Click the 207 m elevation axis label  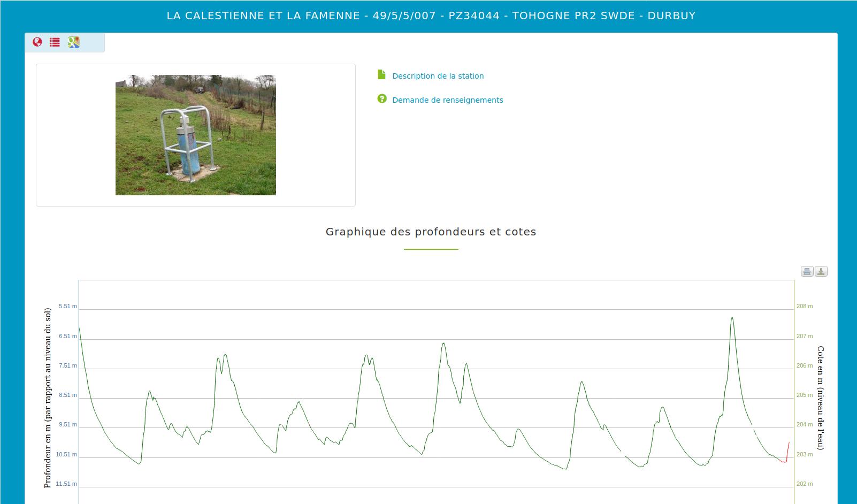click(805, 336)
